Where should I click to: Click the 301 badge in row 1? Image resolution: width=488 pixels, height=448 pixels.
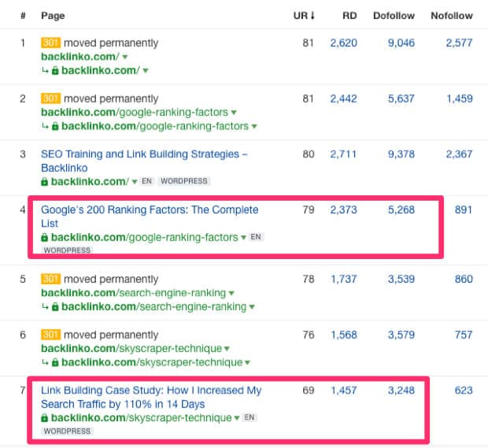[50, 43]
